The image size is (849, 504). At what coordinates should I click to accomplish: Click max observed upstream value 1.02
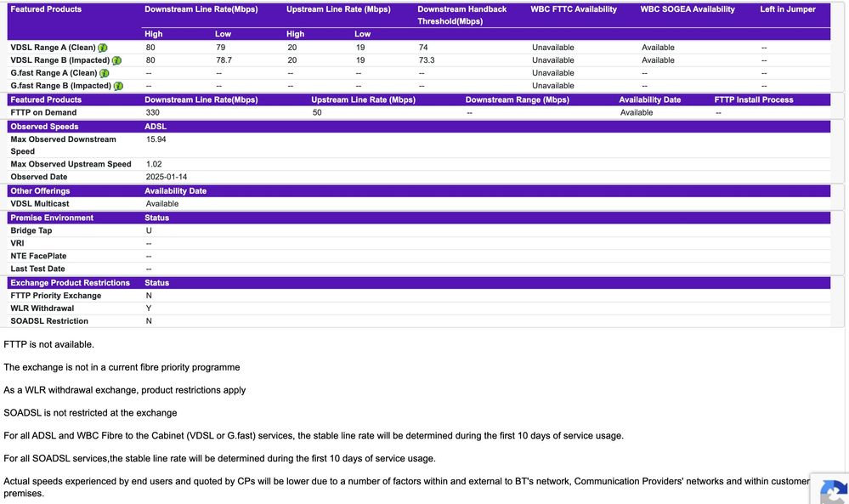(154, 165)
